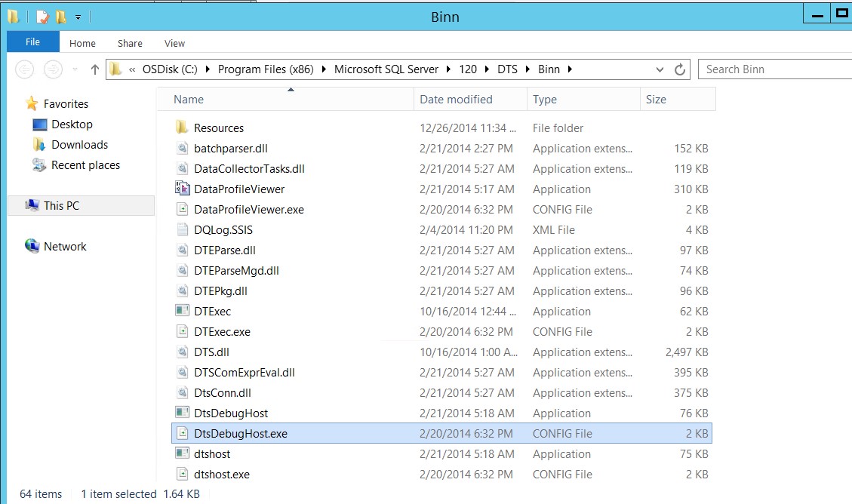Expand the arrow after 120 in path
This screenshot has height=504, width=852.
(487, 69)
